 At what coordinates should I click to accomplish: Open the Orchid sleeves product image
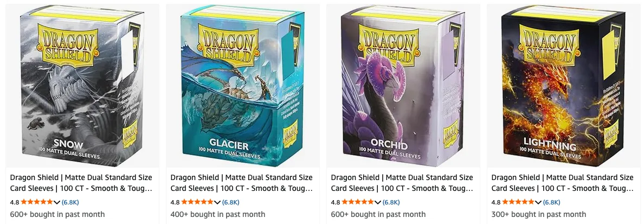[403, 86]
